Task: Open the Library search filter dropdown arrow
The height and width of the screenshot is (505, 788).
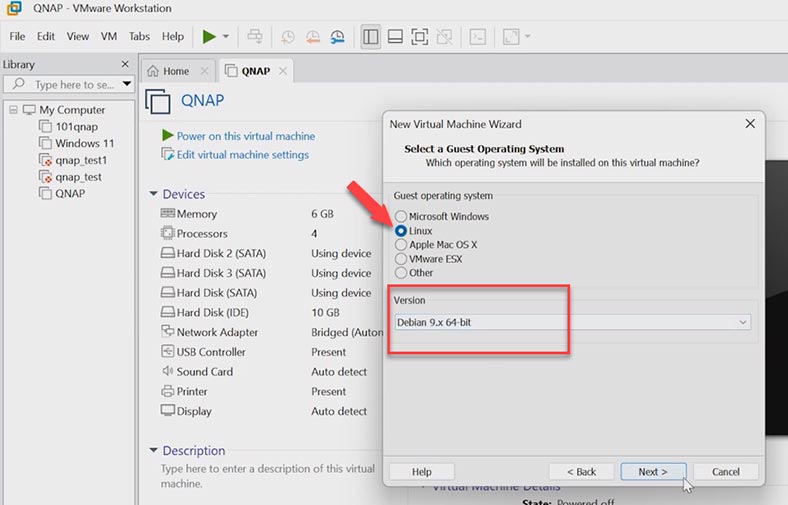Action: point(127,84)
